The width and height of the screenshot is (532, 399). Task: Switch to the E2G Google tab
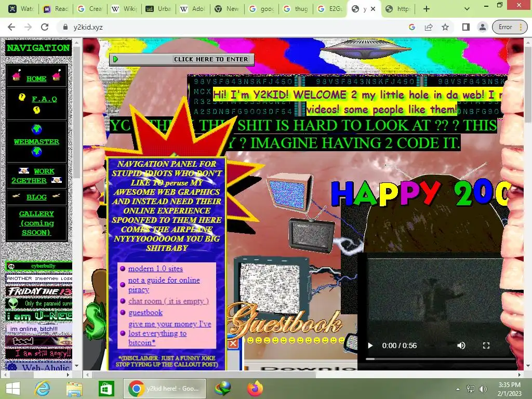[x=330, y=9]
